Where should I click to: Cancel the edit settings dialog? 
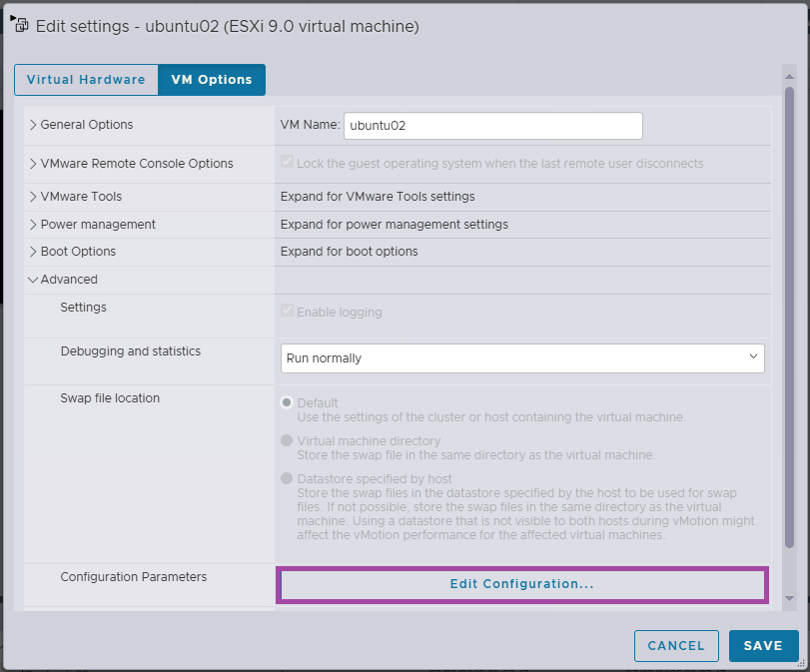tap(676, 646)
